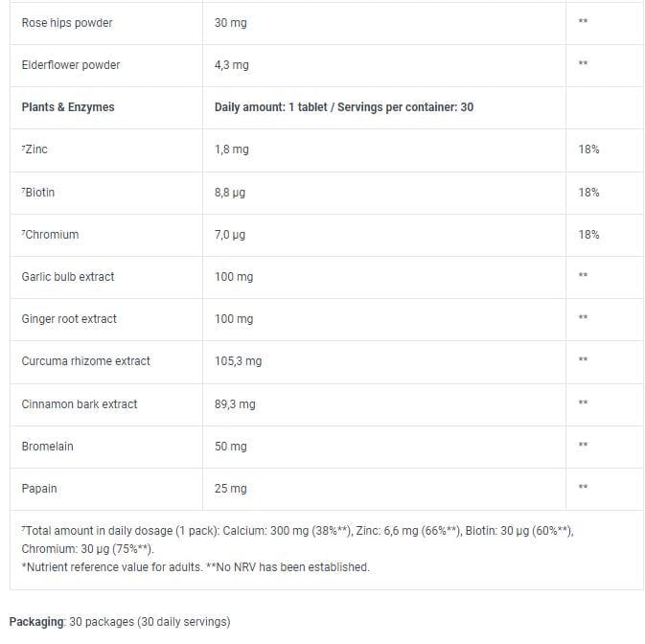This screenshot has width=645, height=644.
Task: Click the Chromium ingredient label
Action: pos(50,235)
